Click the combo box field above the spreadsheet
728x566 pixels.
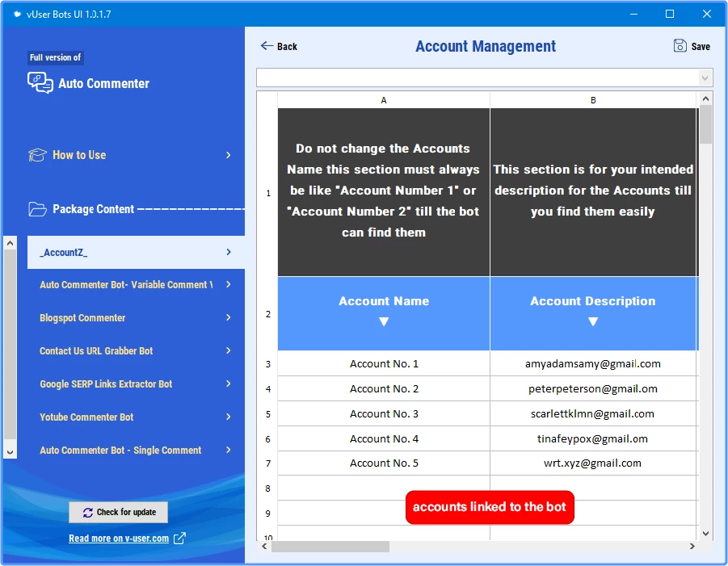tap(484, 78)
